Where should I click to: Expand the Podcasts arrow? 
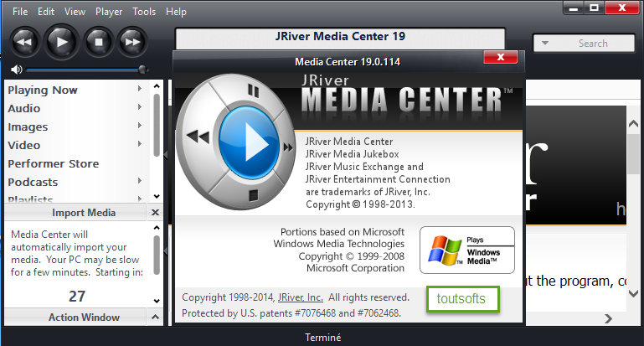pos(140,181)
